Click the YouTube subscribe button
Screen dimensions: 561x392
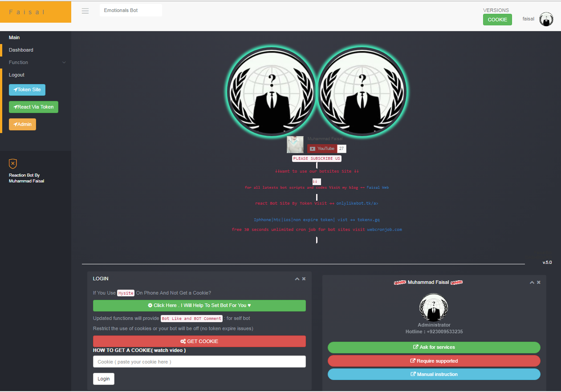(x=322, y=149)
